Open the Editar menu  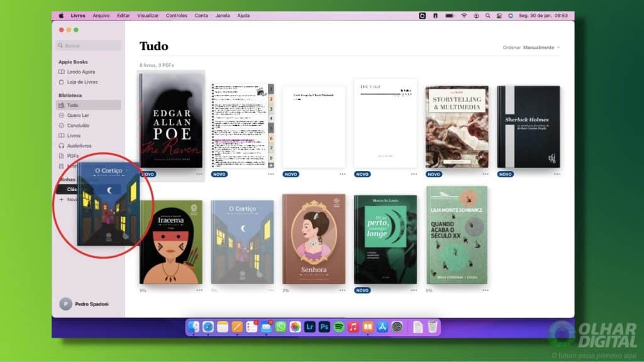click(x=123, y=16)
